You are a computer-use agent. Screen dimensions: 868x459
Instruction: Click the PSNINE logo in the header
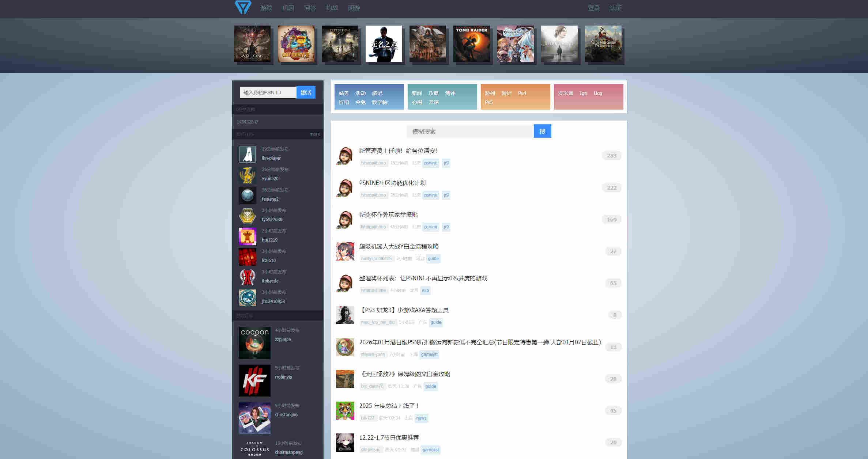243,8
